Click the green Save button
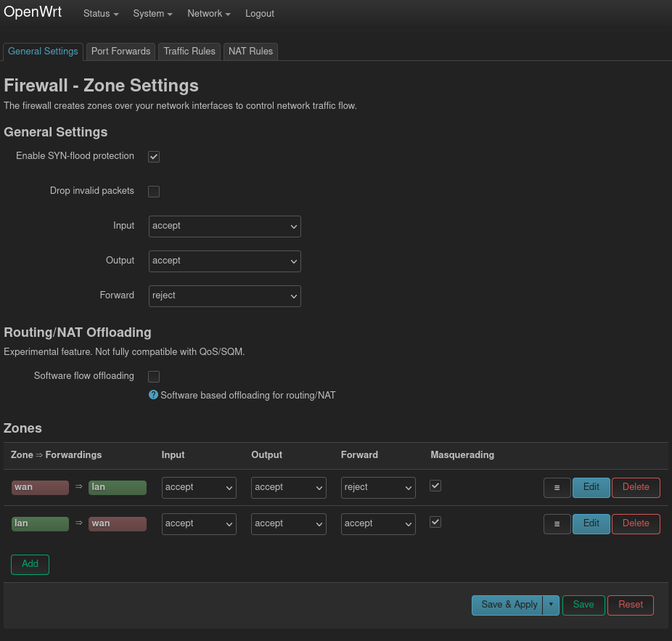The width and height of the screenshot is (672, 641). click(583, 605)
